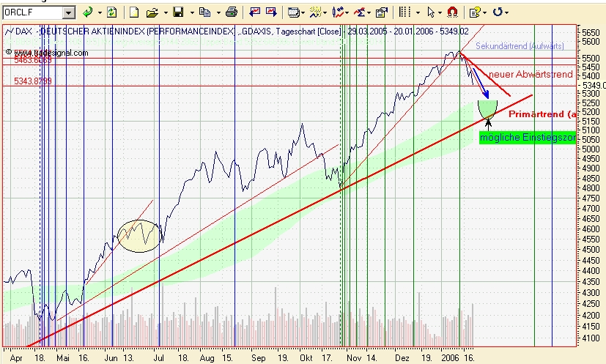
Task: Select the 'mögliche Einstiegszone' green label
Action: 528,138
